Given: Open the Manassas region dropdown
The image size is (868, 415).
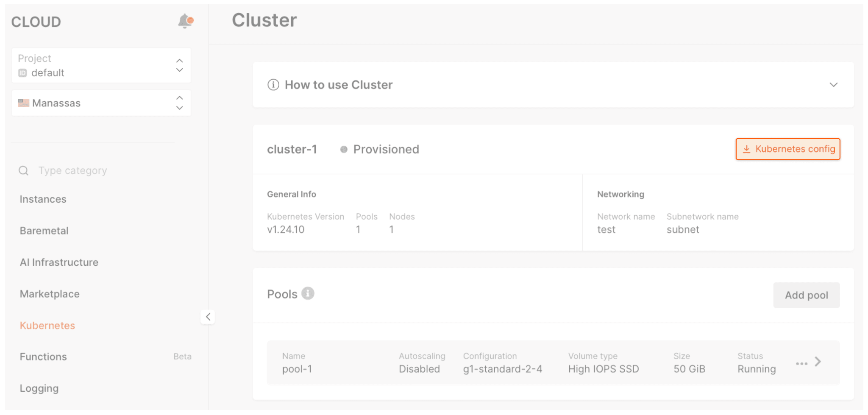Looking at the screenshot, I should tap(101, 103).
